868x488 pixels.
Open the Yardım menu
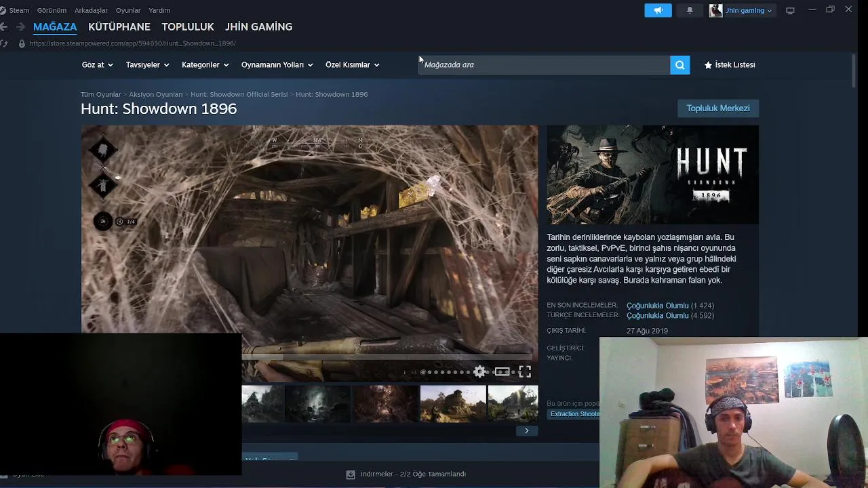(x=159, y=10)
